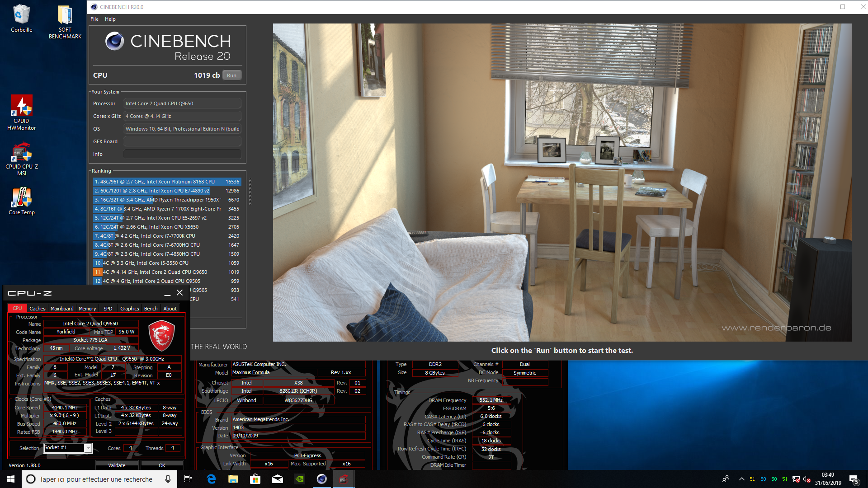Image resolution: width=868 pixels, height=488 pixels.
Task: Open the Help menu in Cinebench
Action: [x=110, y=19]
